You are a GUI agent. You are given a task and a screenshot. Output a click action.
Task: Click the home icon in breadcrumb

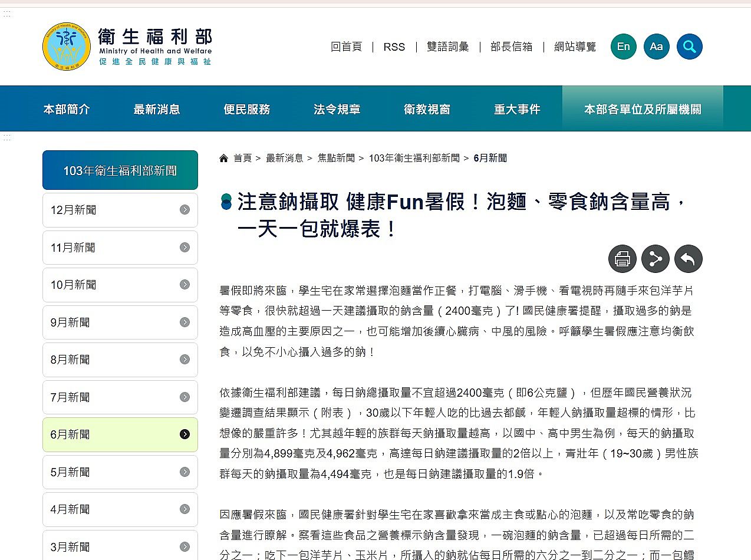[x=223, y=158]
